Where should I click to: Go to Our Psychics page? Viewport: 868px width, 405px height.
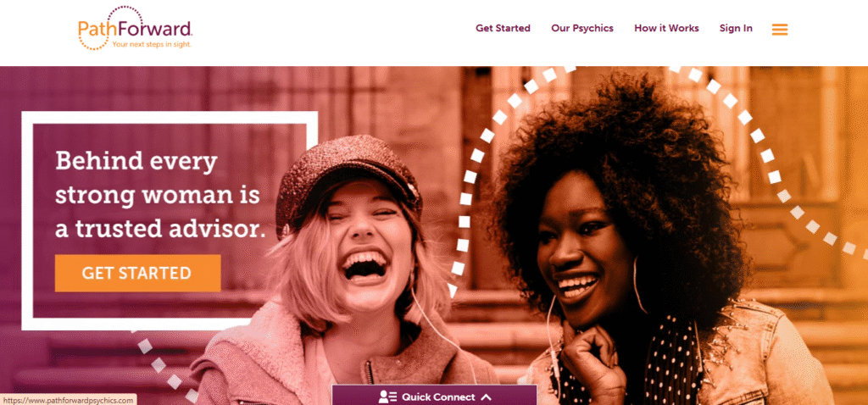(x=581, y=28)
